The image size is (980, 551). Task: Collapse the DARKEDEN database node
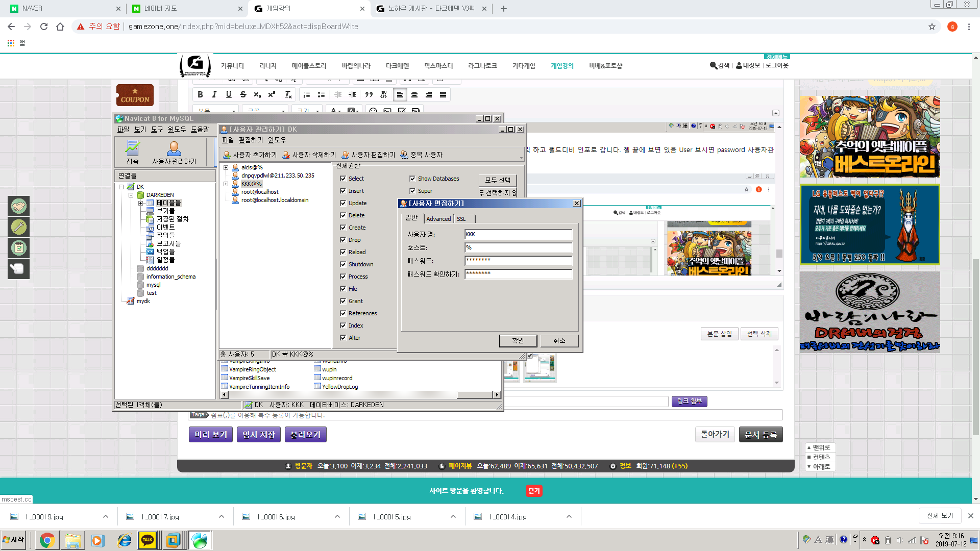coord(131,195)
